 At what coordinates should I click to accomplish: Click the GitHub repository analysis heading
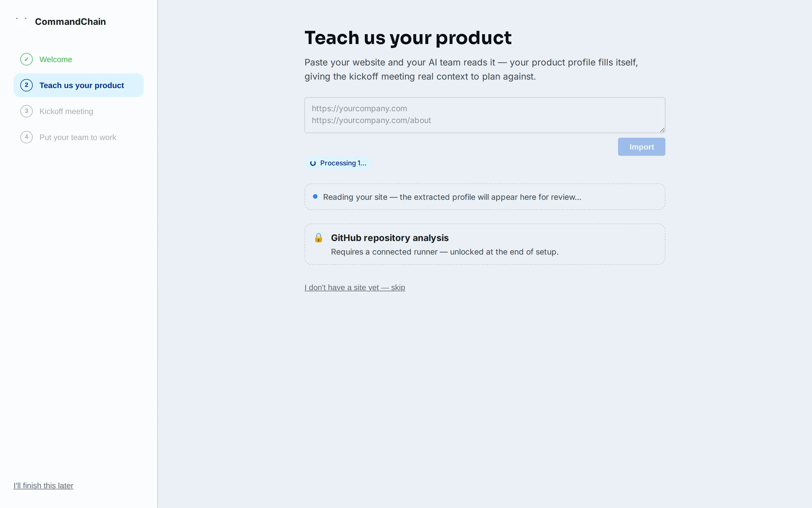(390, 238)
